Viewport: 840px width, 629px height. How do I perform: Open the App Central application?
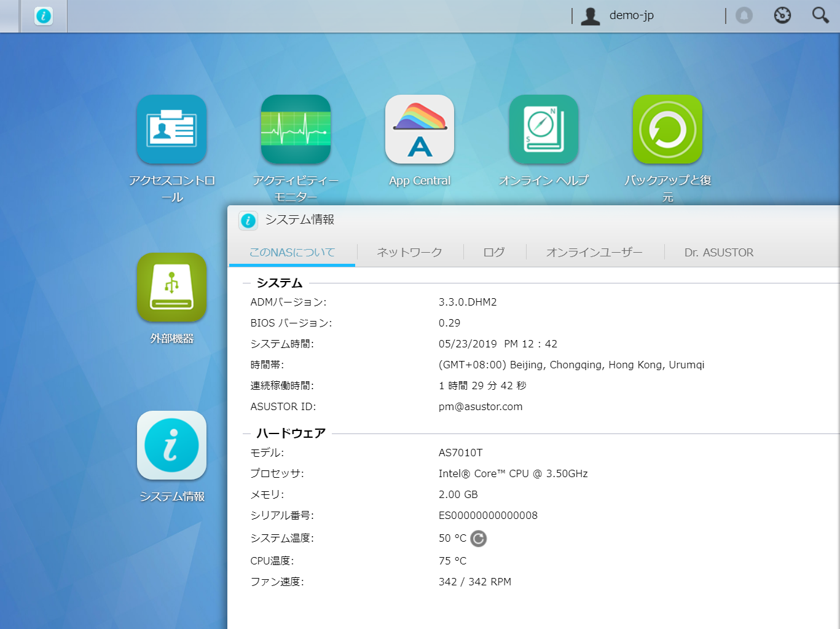[420, 129]
